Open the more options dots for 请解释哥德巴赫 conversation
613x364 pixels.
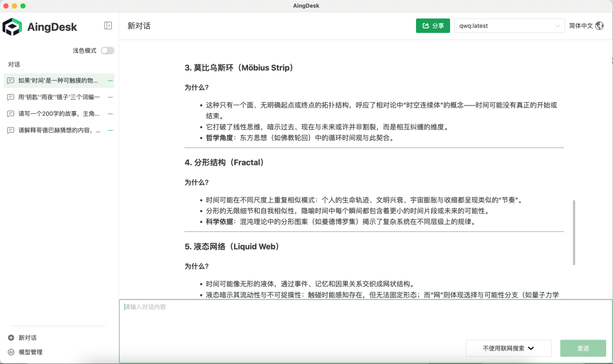tap(110, 130)
